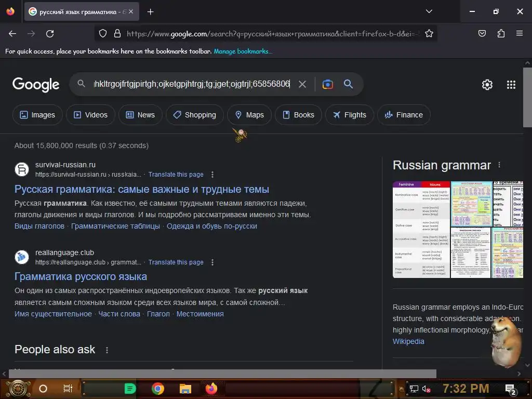Open a new browser tab
532x399 pixels.
click(150, 12)
